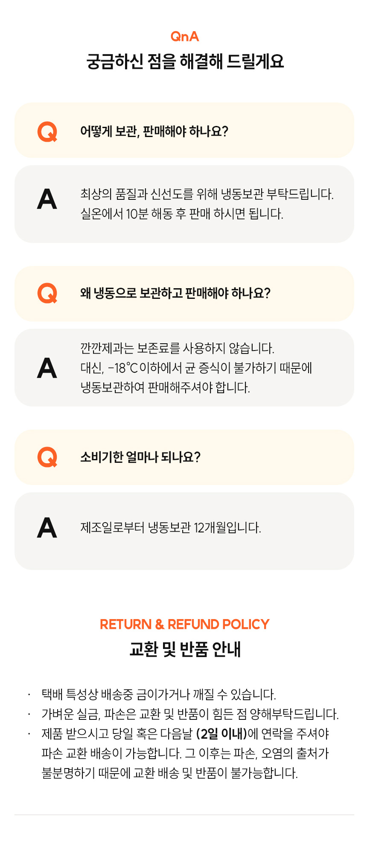Click the bold '(2일 이내)' text
The height and width of the screenshot is (868, 367).
222,734
